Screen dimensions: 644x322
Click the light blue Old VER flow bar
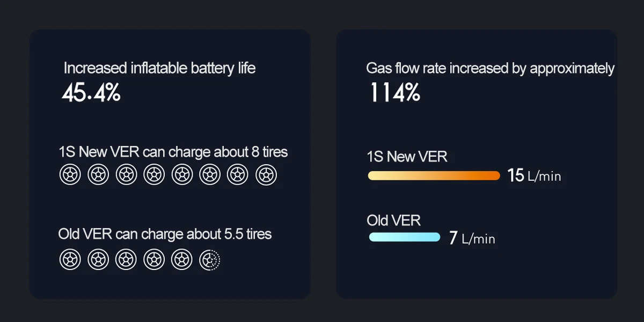click(404, 237)
